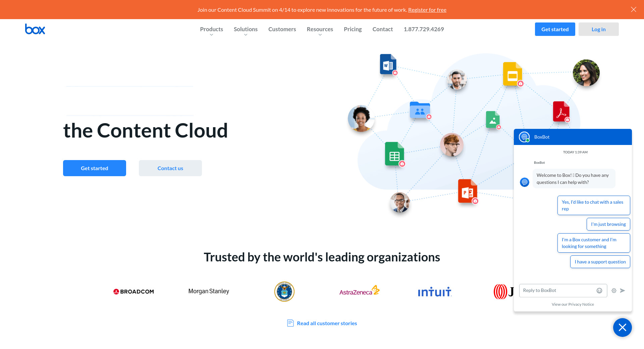This screenshot has height=349, width=644.
Task: Click the Morgan Stanley logo
Action: coord(209,291)
